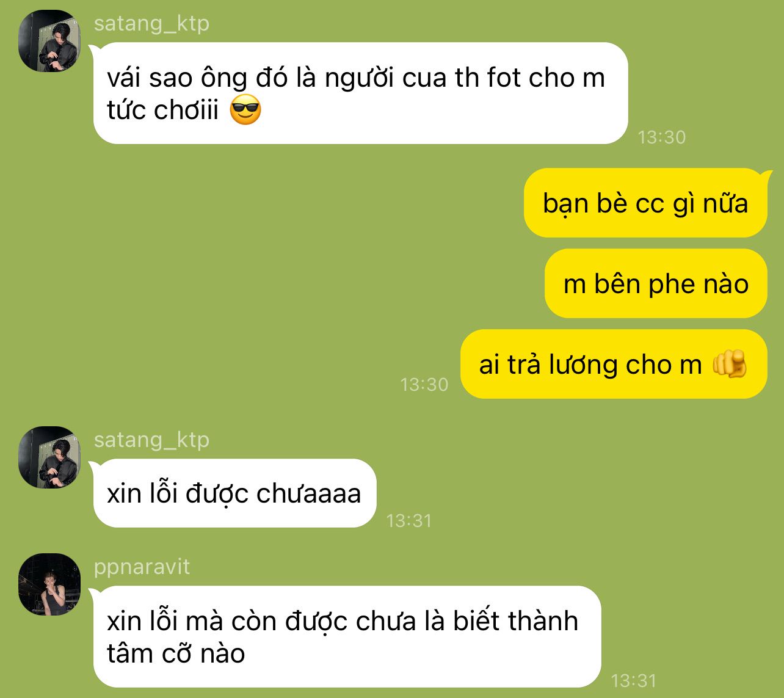Click the 13:30 timestamp beside the yellow bubbles
Image resolution: width=784 pixels, height=698 pixels.
click(x=424, y=384)
